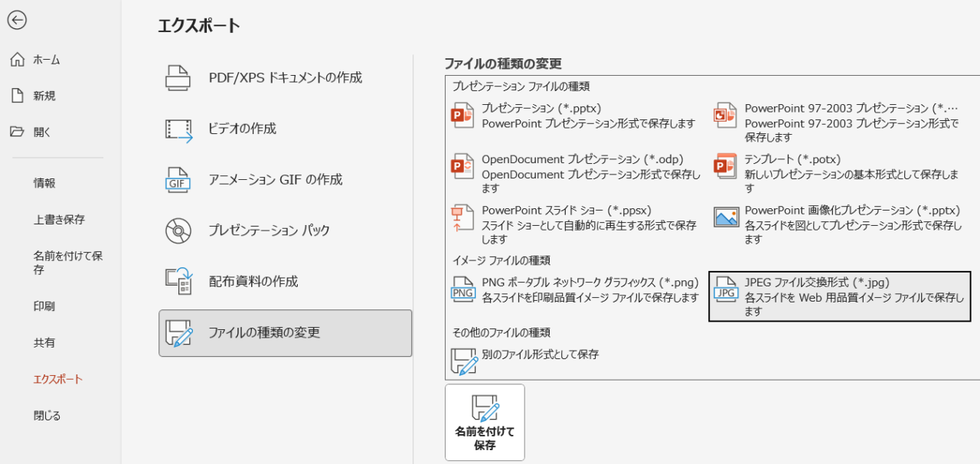Select PDF/XPS ドキュメントの作成 option
Screen dimensions: 980x464
tap(285, 78)
